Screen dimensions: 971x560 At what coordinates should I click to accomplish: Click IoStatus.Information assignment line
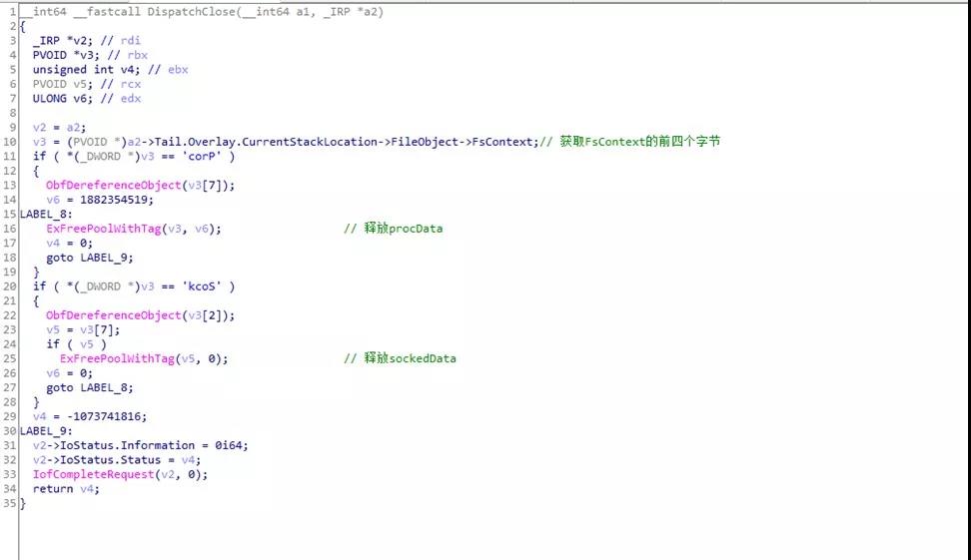(x=141, y=445)
